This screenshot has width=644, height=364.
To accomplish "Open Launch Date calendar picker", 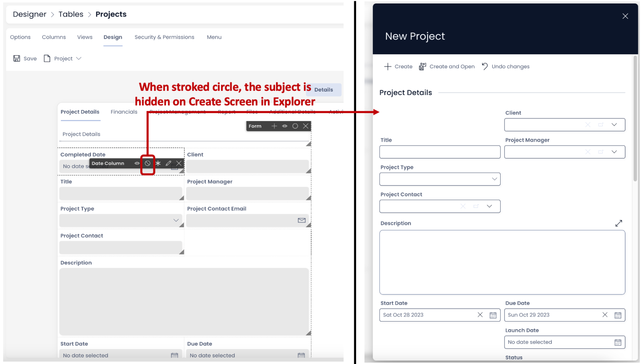I will (618, 342).
